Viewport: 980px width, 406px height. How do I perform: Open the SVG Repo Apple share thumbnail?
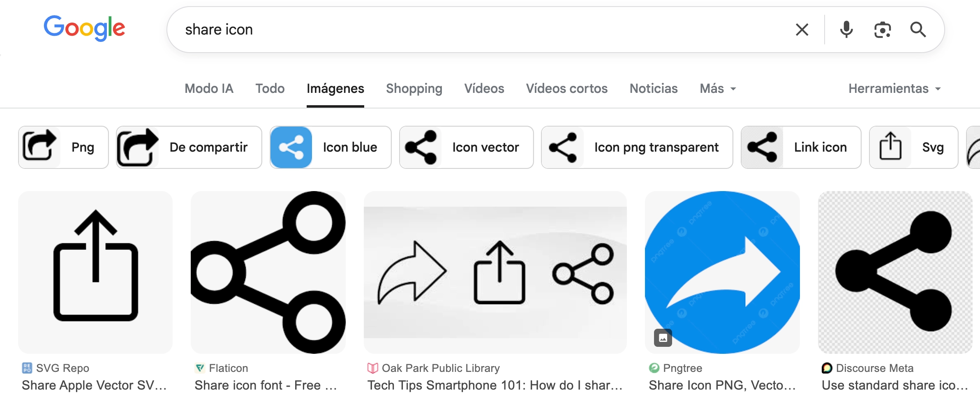[95, 272]
